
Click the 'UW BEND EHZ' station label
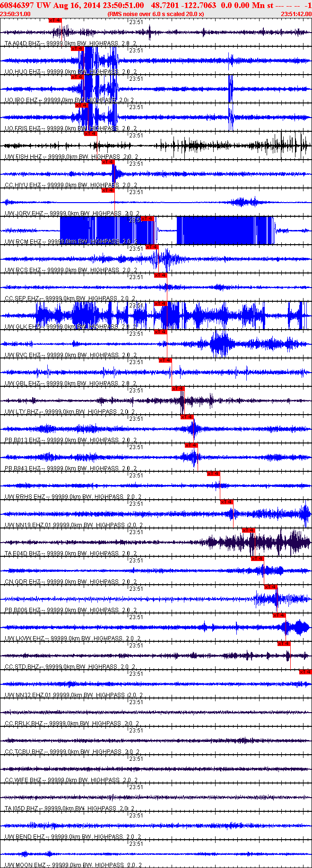25,837
